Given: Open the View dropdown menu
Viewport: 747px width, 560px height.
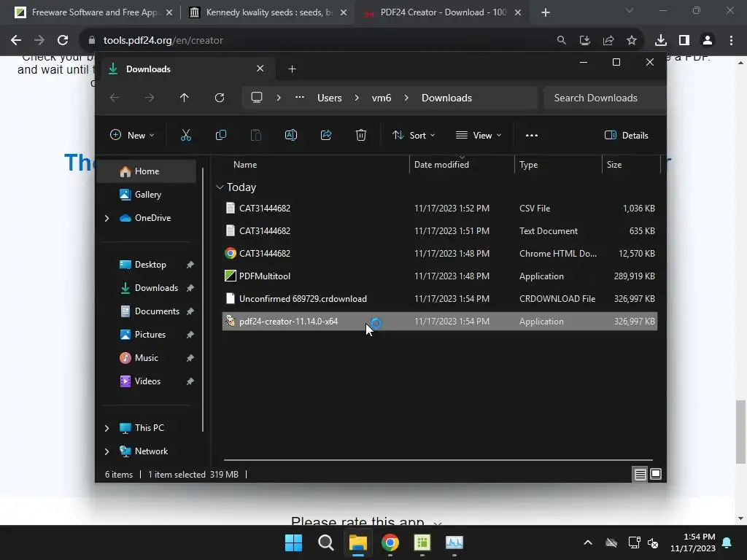Looking at the screenshot, I should tap(479, 135).
